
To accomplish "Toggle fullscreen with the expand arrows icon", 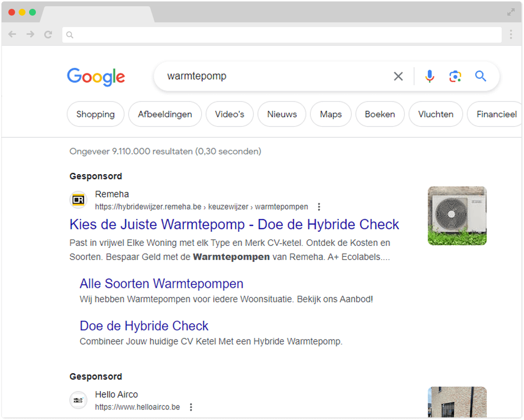I will [510, 12].
